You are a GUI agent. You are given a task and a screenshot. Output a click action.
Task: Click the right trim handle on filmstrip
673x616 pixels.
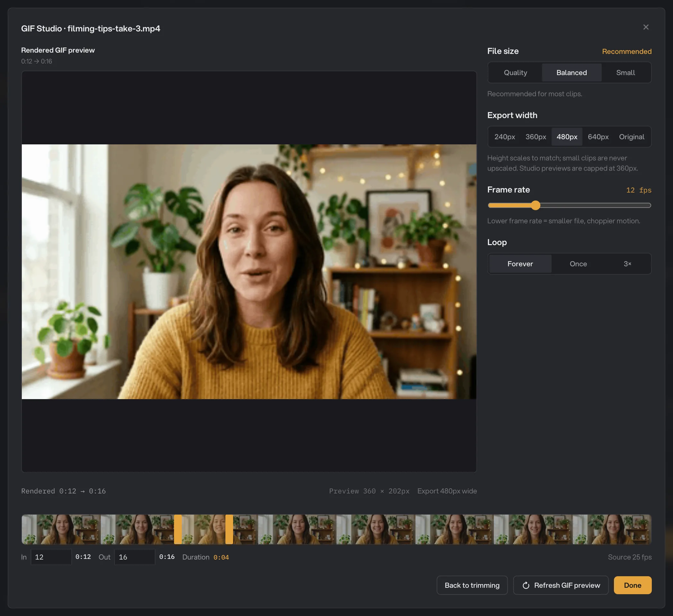click(229, 529)
